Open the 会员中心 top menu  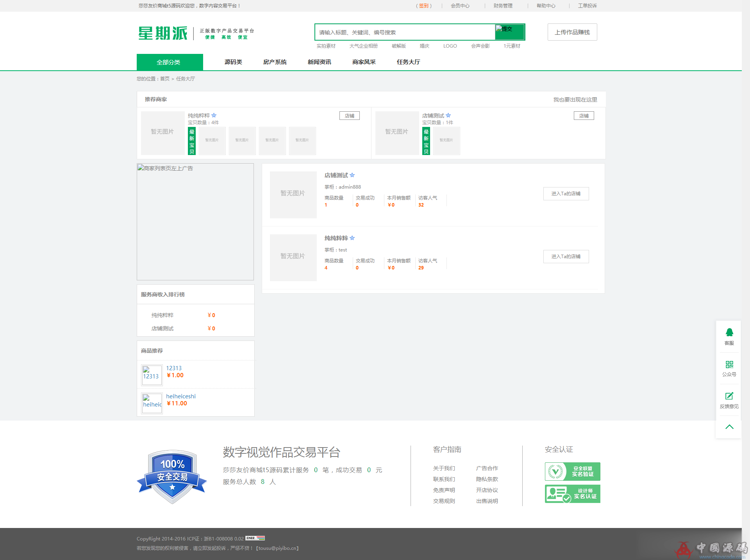[460, 6]
